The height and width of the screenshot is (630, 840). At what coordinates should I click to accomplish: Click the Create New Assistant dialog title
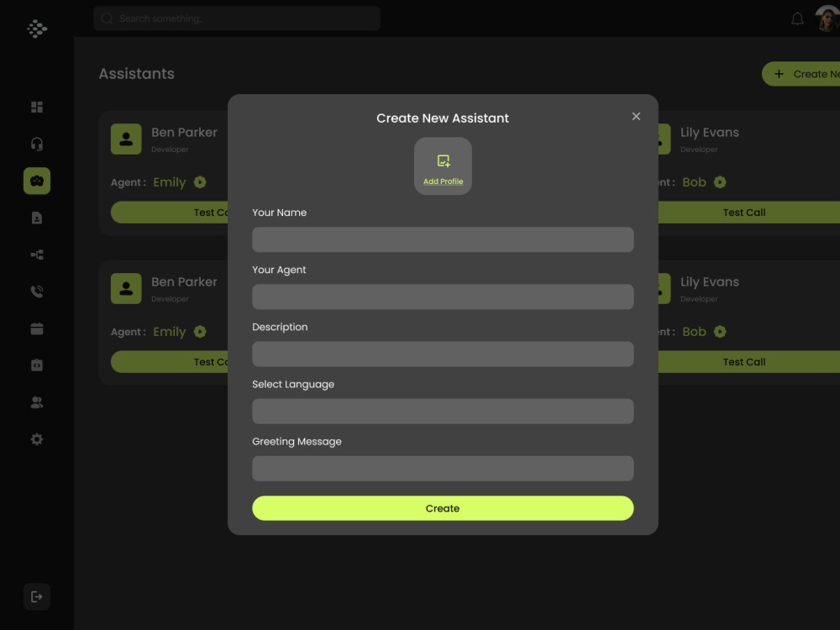443,118
